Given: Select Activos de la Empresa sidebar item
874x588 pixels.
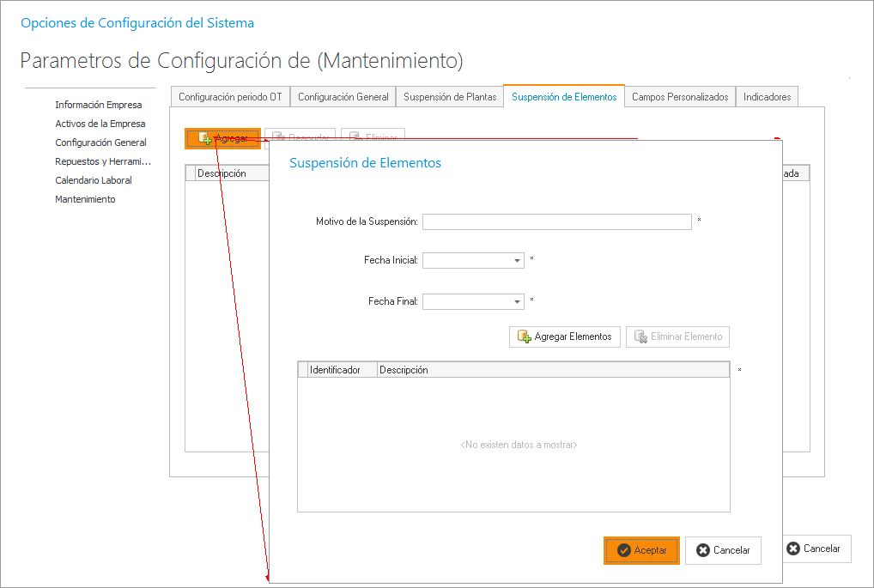Looking at the screenshot, I should pyautogui.click(x=100, y=124).
